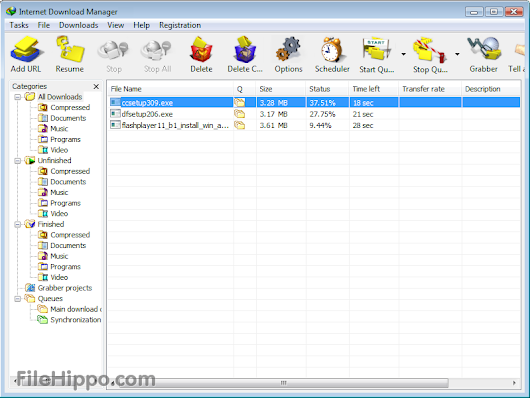This screenshot has height=398, width=530.
Task: Click the Resume toolbar icon
Action: [70, 55]
